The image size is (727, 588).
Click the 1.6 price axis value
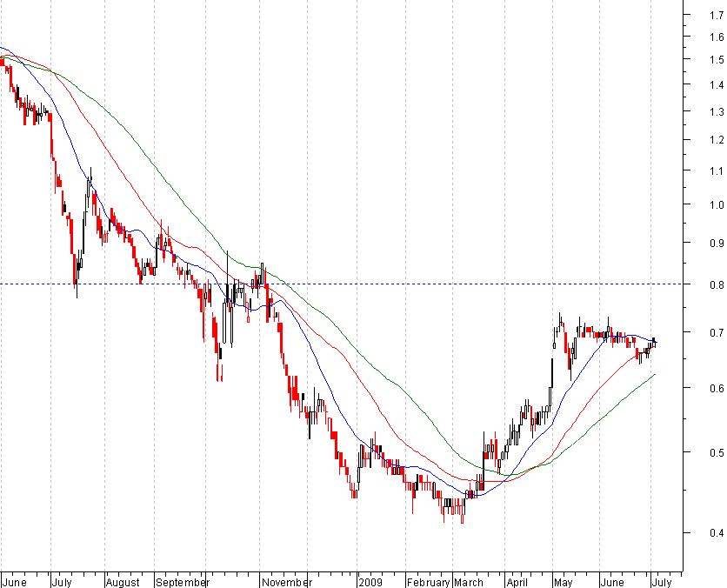[717, 37]
